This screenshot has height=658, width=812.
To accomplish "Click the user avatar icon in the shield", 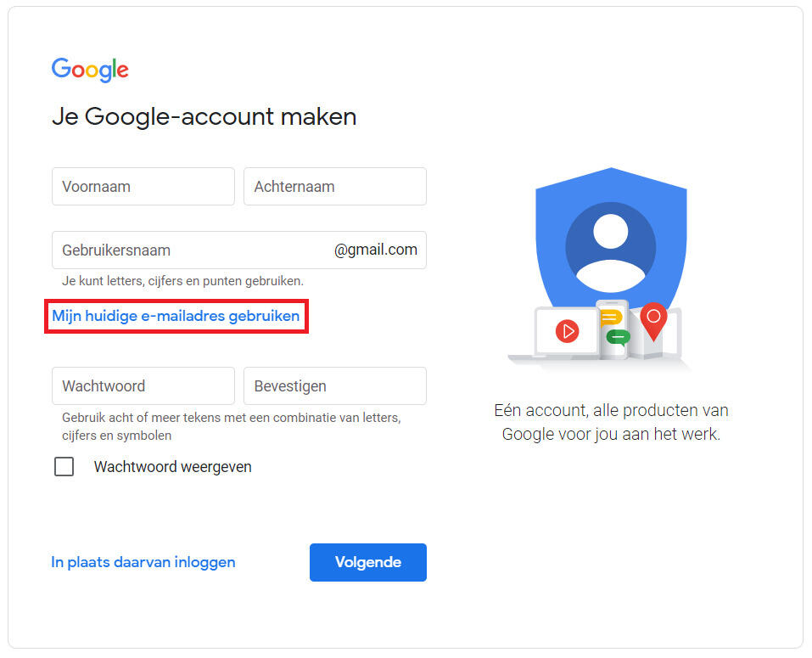I will [x=610, y=246].
